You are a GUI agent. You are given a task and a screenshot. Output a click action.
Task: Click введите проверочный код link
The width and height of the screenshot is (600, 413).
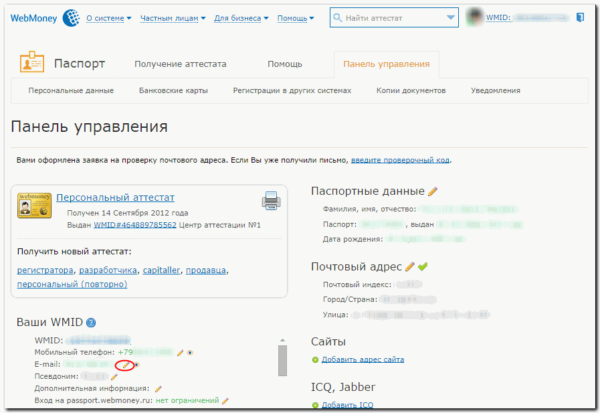pyautogui.click(x=400, y=160)
